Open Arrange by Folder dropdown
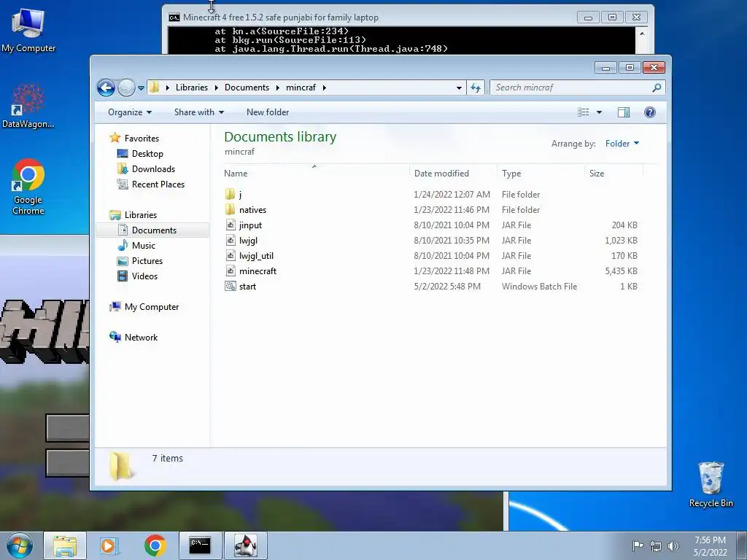Screen dimensions: 747x560 622,144
